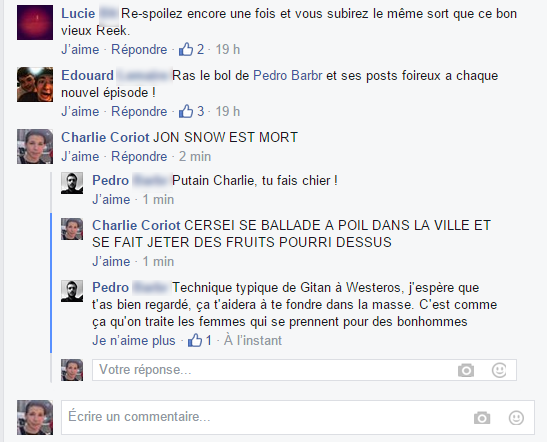Open the emoji picker in the reply box
Screen dimensions: 547x442
[499, 370]
